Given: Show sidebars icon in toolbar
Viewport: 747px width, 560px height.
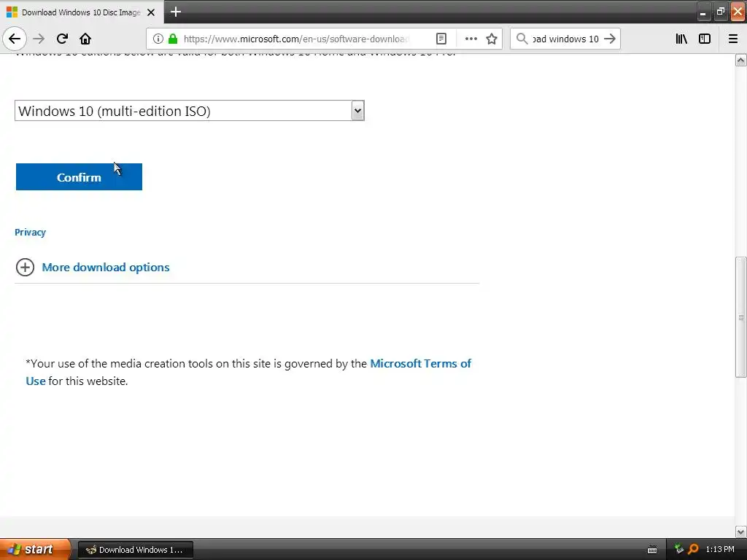Looking at the screenshot, I should [705, 39].
